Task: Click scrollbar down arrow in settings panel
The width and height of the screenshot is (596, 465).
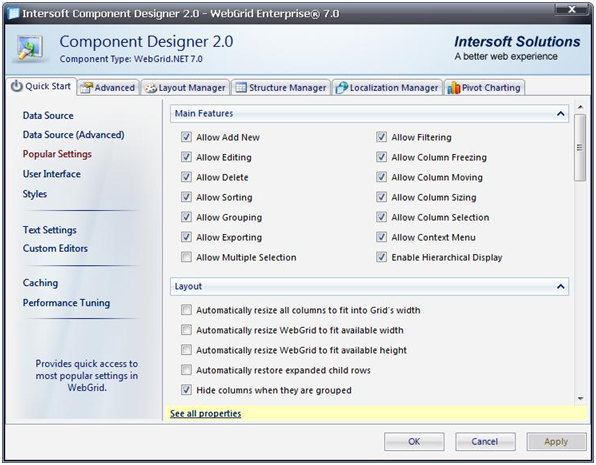Action: [580, 398]
